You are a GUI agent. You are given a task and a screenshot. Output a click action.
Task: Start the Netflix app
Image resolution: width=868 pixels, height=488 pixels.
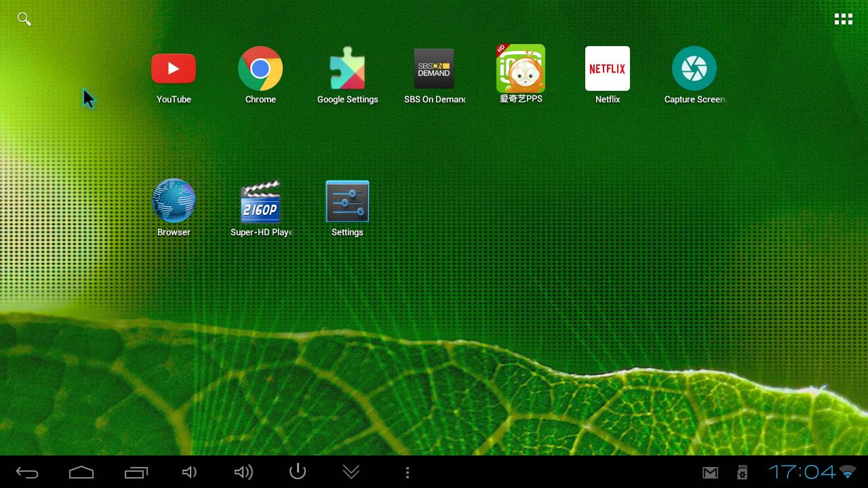608,68
